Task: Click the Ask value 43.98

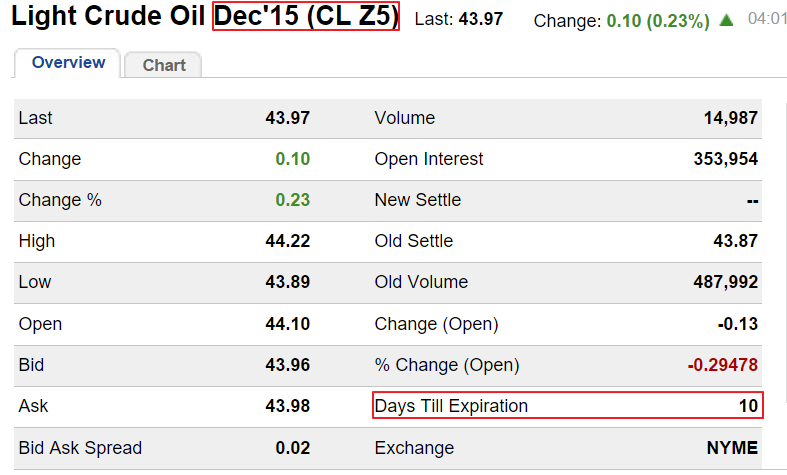Action: [x=288, y=406]
